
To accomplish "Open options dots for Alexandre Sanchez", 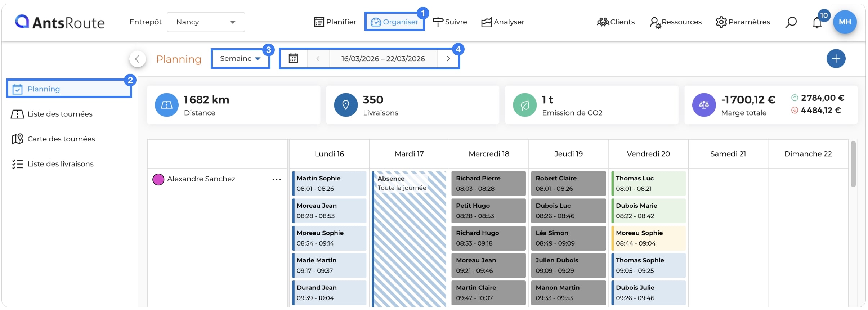I will (x=277, y=179).
